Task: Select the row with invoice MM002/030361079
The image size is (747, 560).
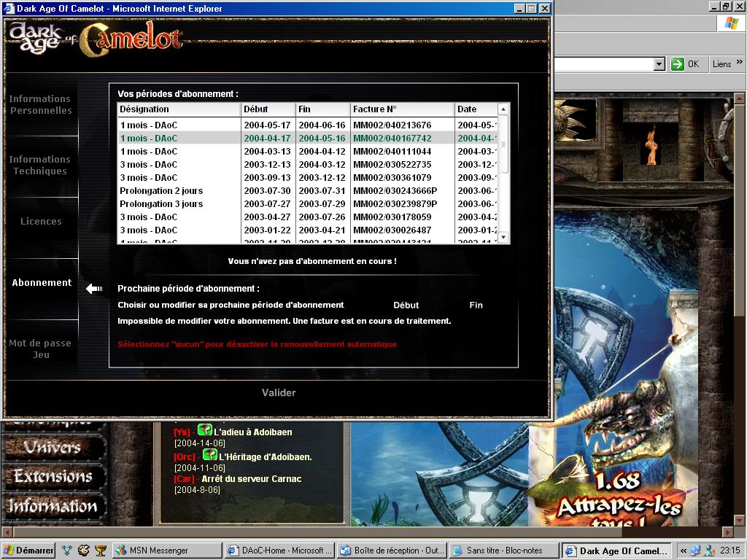Action: coord(308,177)
